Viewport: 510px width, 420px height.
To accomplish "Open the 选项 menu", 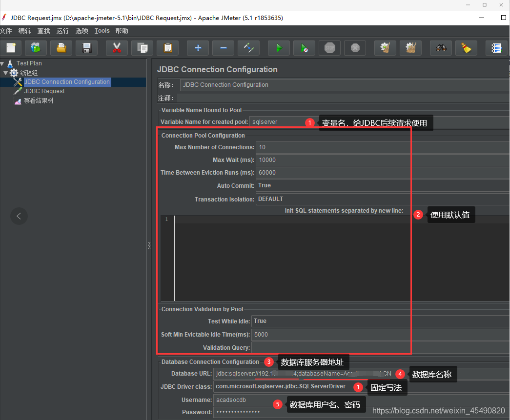I will click(81, 30).
